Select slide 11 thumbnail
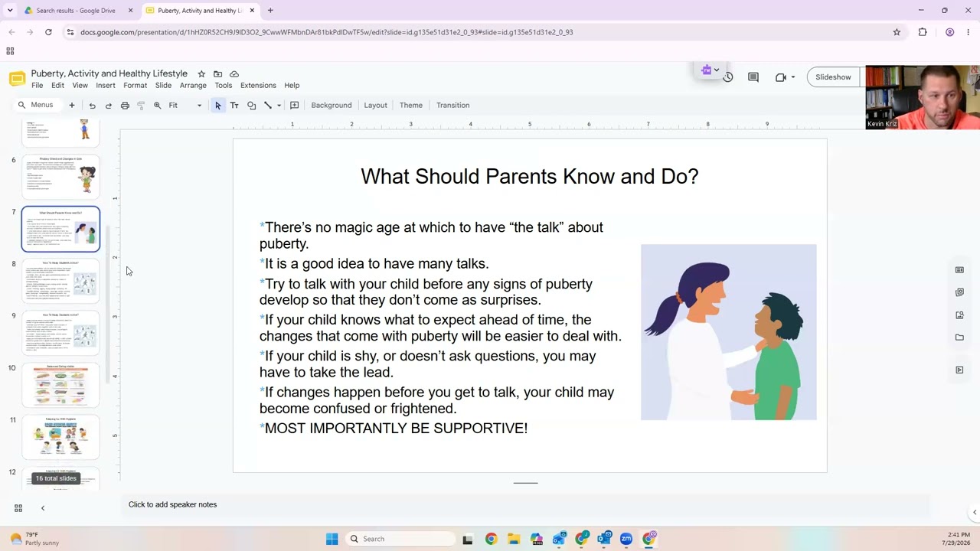Viewport: 980px width, 551px height. point(60,437)
